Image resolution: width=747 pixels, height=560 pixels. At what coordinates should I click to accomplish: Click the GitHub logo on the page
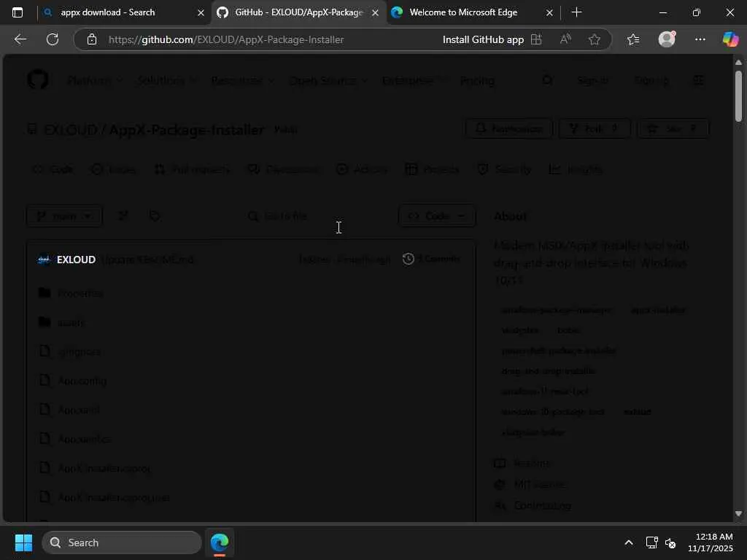[x=38, y=80]
